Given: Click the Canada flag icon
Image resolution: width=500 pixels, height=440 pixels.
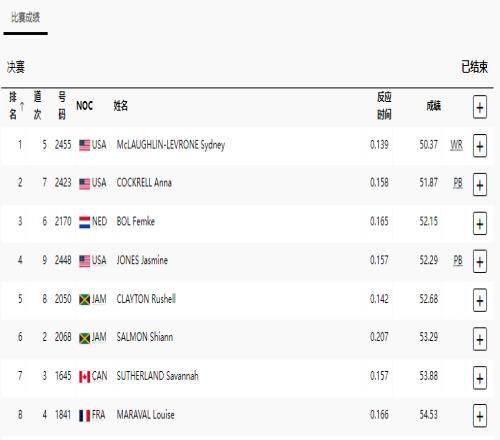Looking at the screenshot, I should (85, 377).
